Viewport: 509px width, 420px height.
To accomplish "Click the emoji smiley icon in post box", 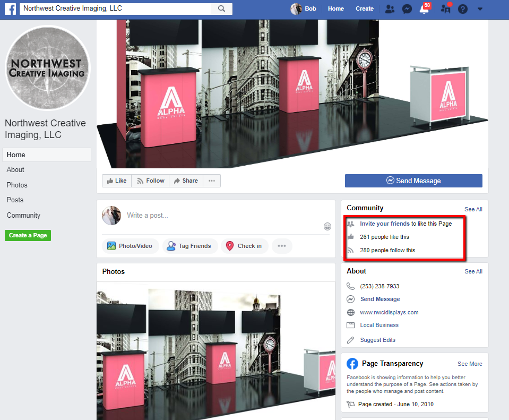I will (327, 226).
